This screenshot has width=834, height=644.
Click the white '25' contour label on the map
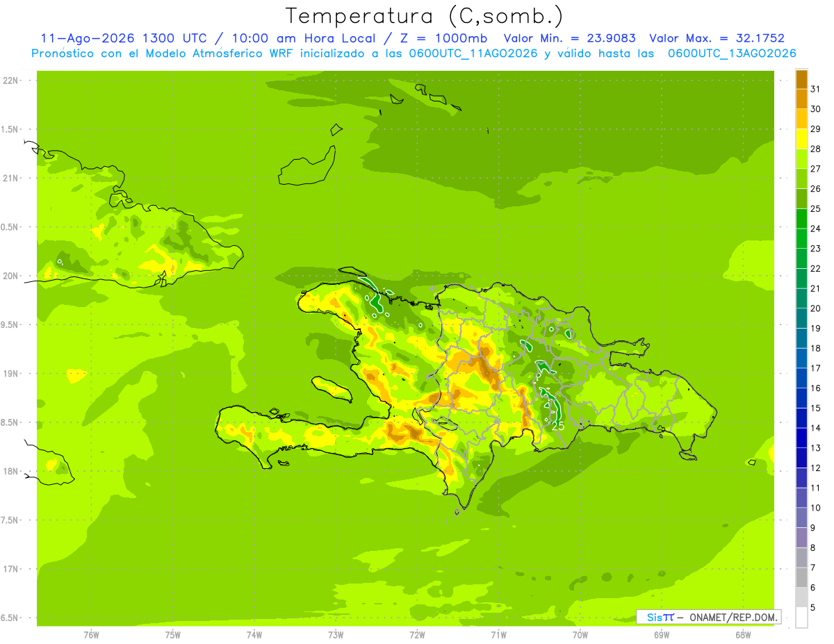557,427
